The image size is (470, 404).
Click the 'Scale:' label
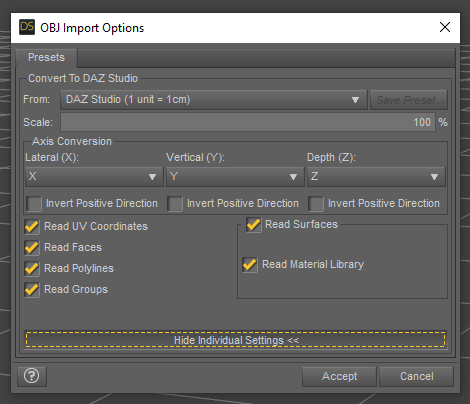[38, 122]
